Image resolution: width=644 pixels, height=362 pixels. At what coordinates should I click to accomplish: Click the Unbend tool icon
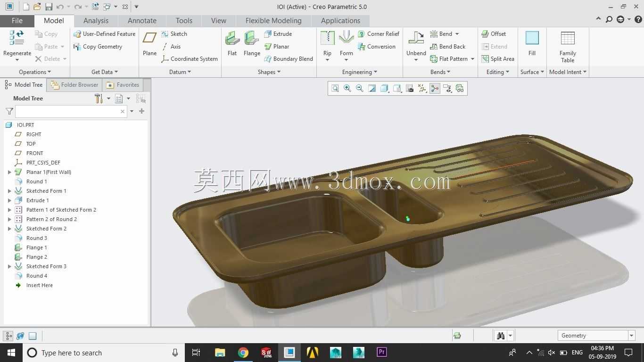(416, 38)
